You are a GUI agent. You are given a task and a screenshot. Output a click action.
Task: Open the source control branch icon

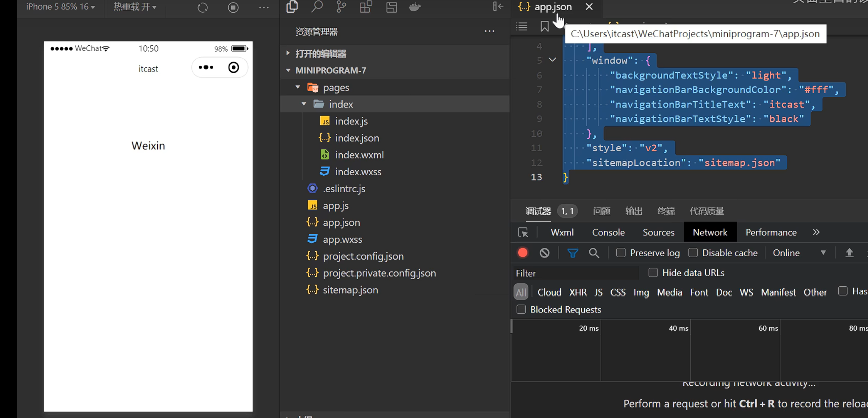pyautogui.click(x=341, y=7)
